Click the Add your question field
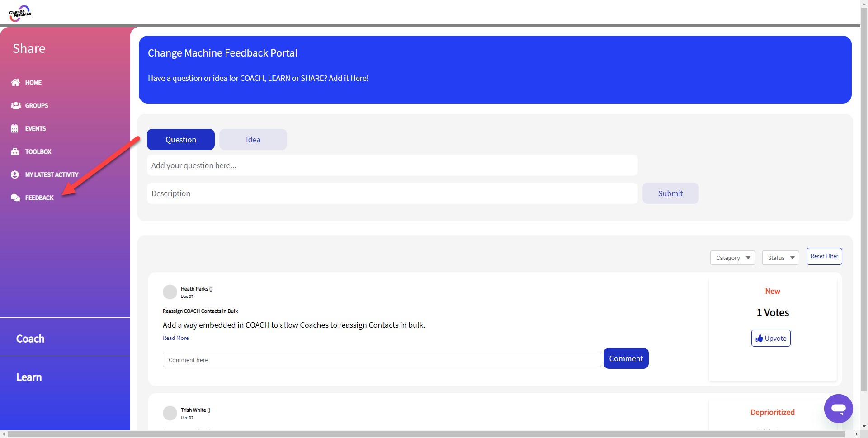868x438 pixels. click(x=392, y=165)
